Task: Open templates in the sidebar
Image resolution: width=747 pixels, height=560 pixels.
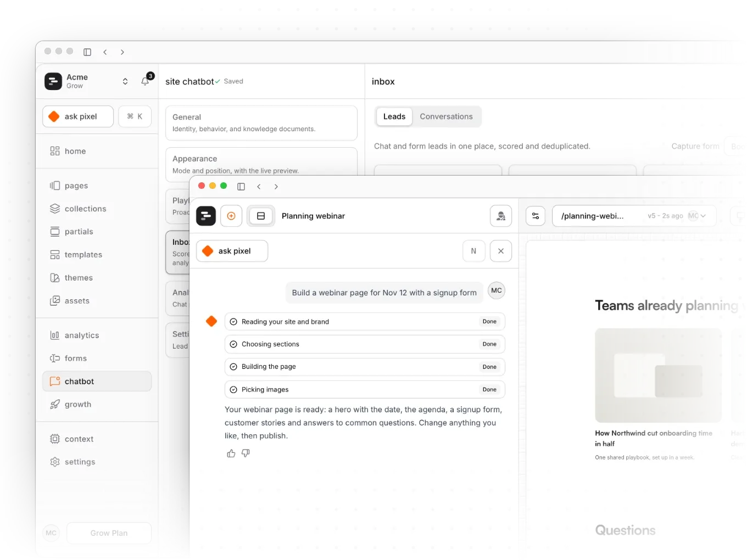Action: coord(97,255)
